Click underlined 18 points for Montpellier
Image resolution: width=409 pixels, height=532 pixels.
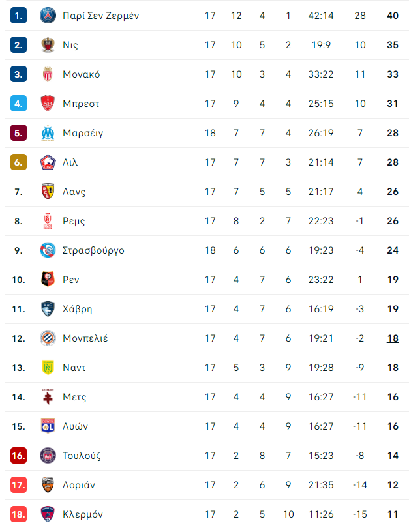pyautogui.click(x=393, y=338)
